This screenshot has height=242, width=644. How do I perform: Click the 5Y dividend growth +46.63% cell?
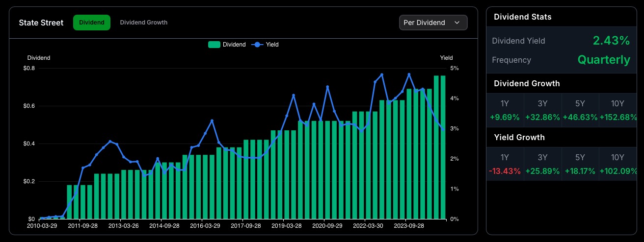point(580,110)
